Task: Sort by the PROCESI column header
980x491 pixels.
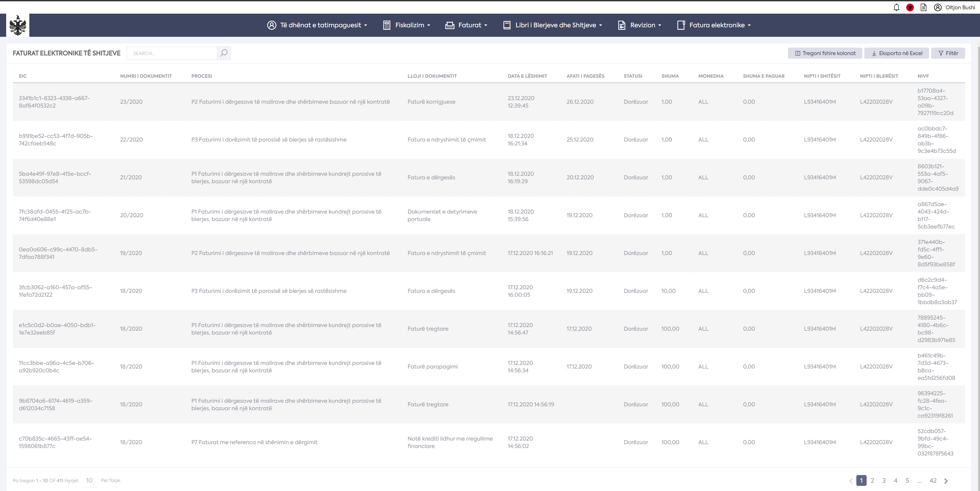Action: coord(202,76)
